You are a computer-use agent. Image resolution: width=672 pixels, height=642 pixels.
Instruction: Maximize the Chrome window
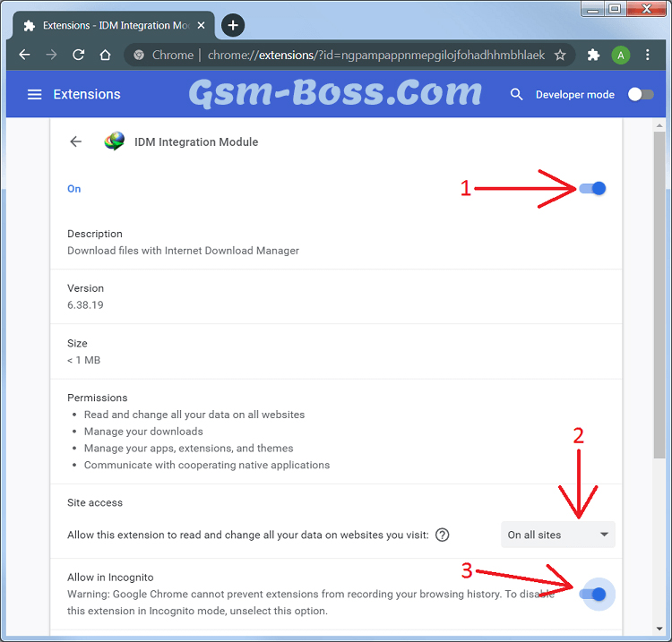tap(615, 9)
